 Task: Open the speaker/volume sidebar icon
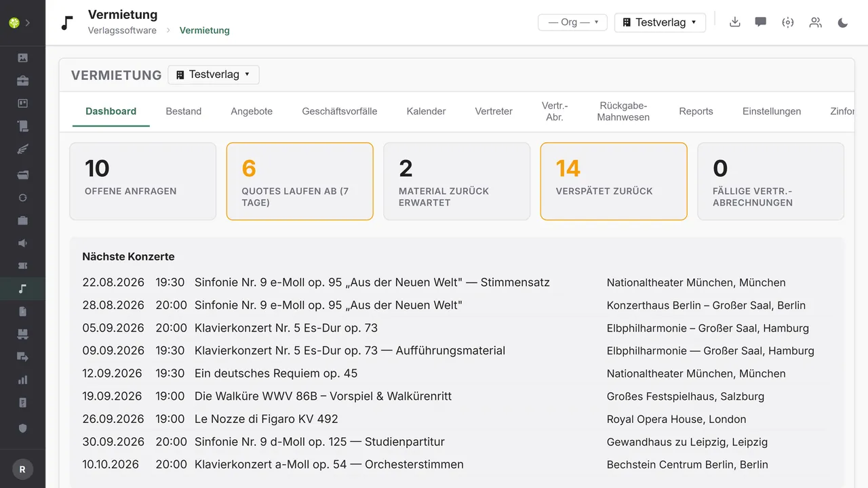click(22, 243)
